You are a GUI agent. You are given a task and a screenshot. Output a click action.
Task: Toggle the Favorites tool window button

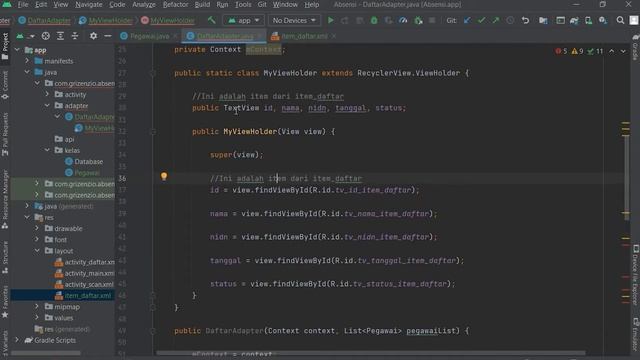tap(5, 302)
